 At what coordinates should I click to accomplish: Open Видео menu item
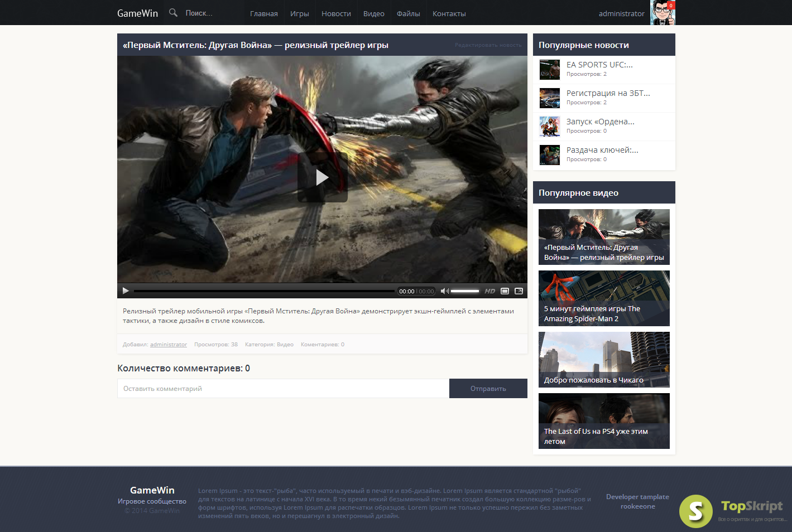[374, 13]
